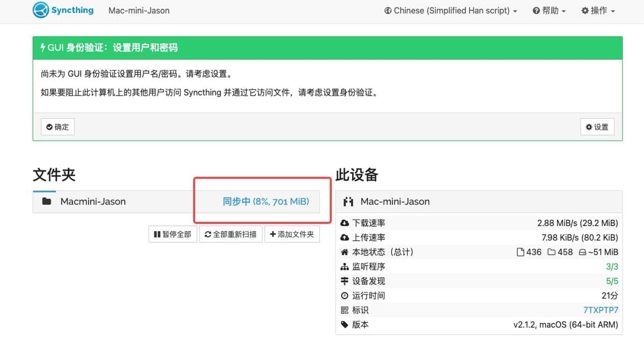The height and width of the screenshot is (339, 644).
Task: Open the Mac-mini-Jason navbar link
Action: 139,10
